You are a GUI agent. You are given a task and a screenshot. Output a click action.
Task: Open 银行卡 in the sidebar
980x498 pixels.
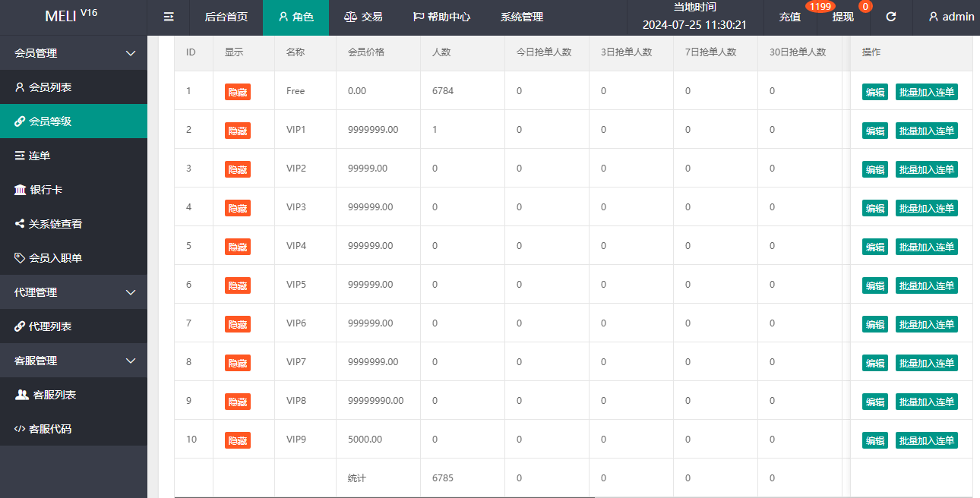[74, 190]
